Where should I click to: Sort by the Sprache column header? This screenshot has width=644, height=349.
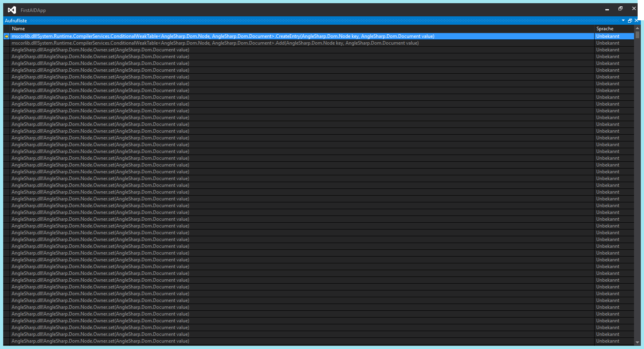pos(614,29)
